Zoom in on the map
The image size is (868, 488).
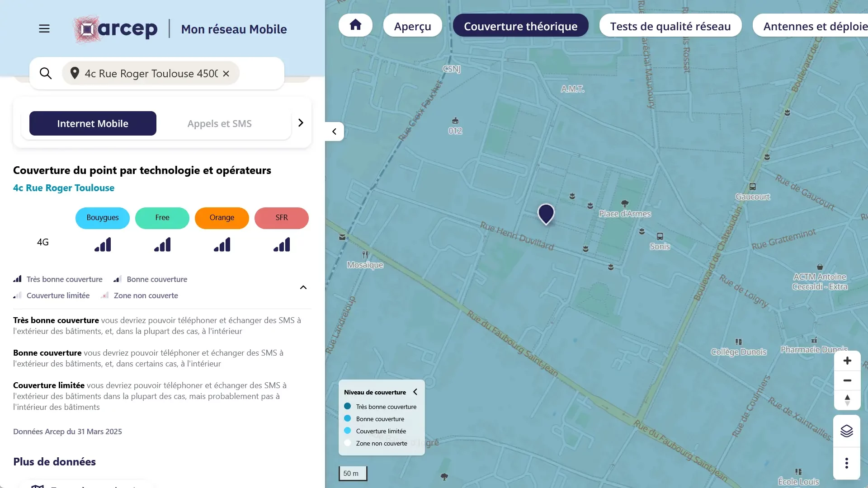pos(847,361)
